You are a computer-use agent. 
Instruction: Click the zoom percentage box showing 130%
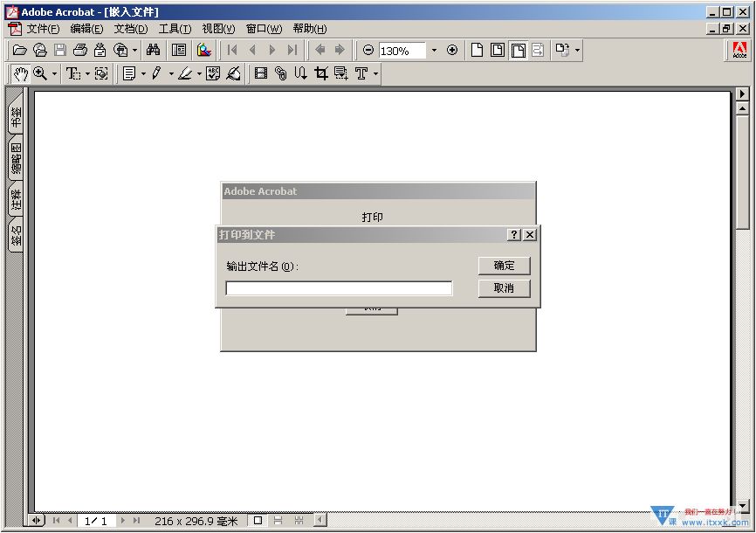402,50
